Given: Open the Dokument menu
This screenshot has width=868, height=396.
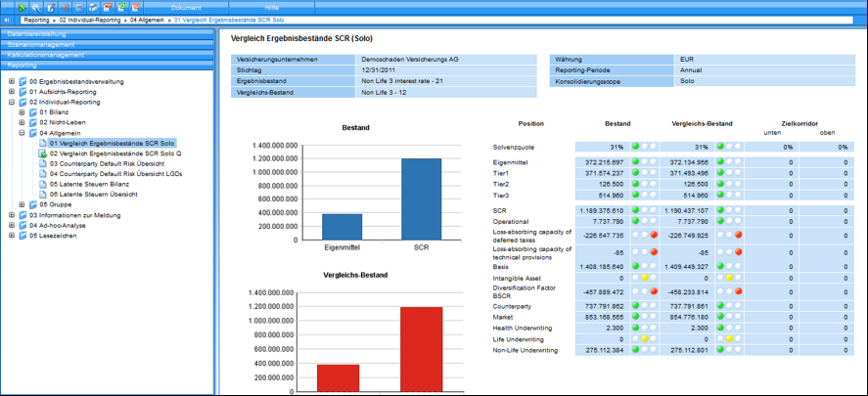Looking at the screenshot, I should click(x=186, y=7).
